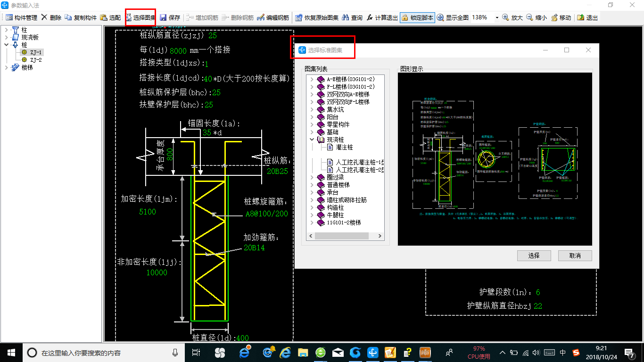Click the 编辑钢筋 edit rebar icon
This screenshot has height=362, width=644.
(261, 17)
